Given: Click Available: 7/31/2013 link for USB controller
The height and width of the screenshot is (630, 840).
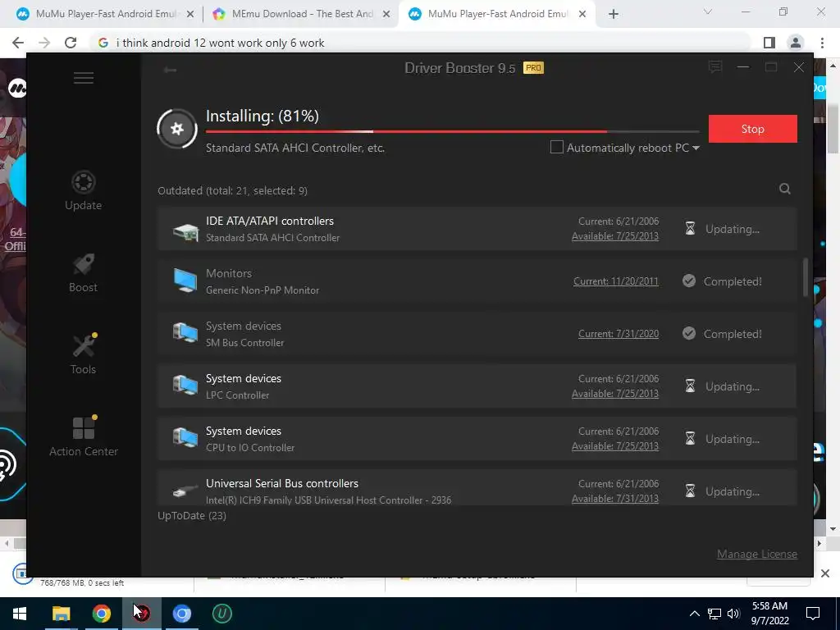Looking at the screenshot, I should point(615,499).
